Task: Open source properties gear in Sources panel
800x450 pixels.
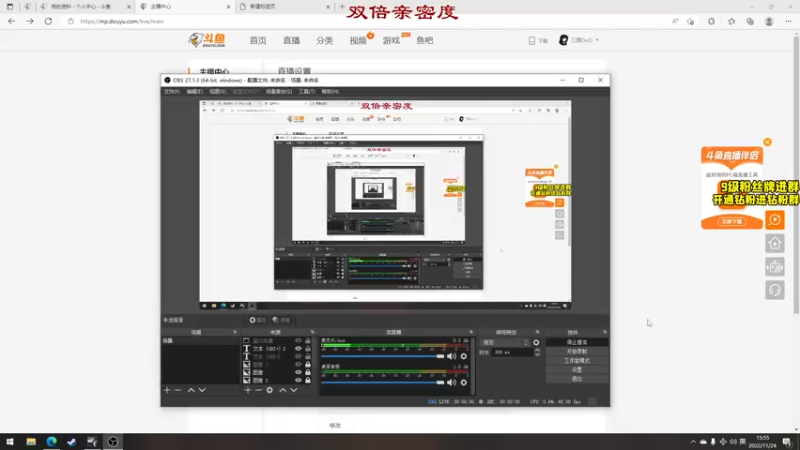Action: (270, 390)
